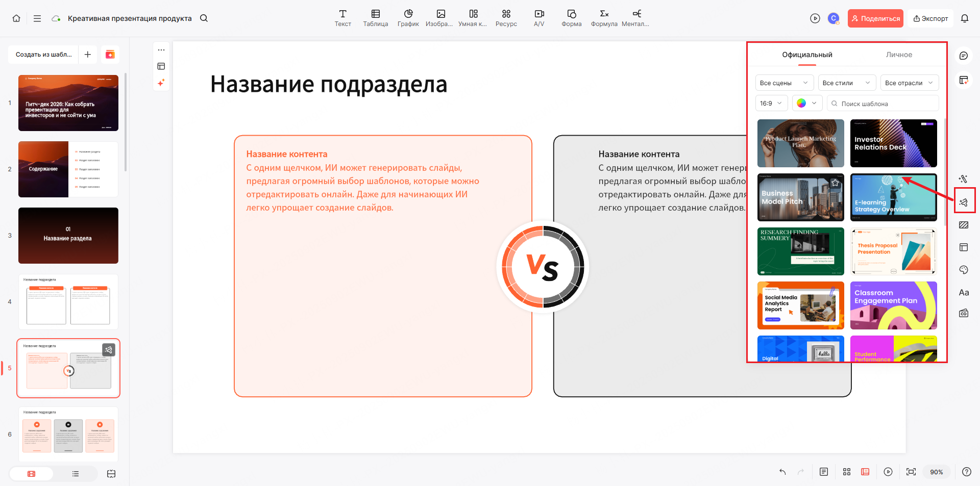The image size is (980, 486).
Task: Start slideshow with the play icon near avatar
Action: [815, 18]
